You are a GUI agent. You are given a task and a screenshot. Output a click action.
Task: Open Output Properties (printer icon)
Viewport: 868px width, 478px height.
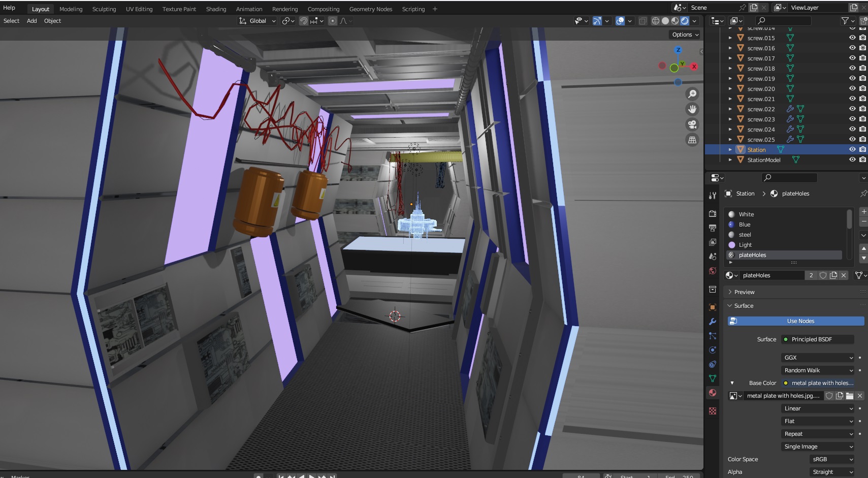pyautogui.click(x=713, y=228)
